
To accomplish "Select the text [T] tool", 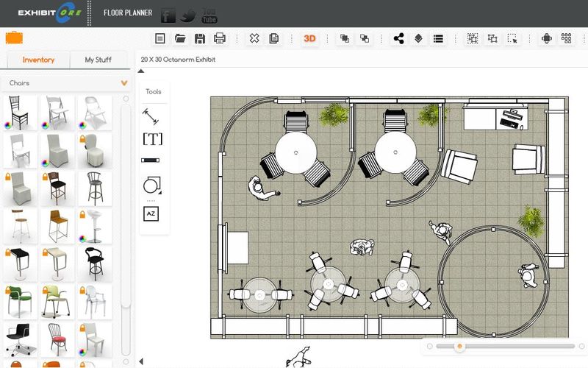I will pos(153,139).
